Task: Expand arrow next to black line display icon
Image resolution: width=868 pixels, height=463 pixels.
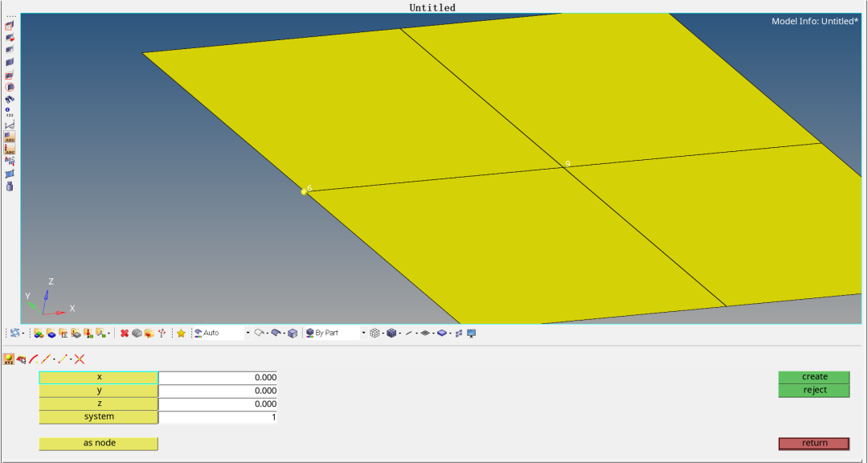Action: [x=416, y=334]
